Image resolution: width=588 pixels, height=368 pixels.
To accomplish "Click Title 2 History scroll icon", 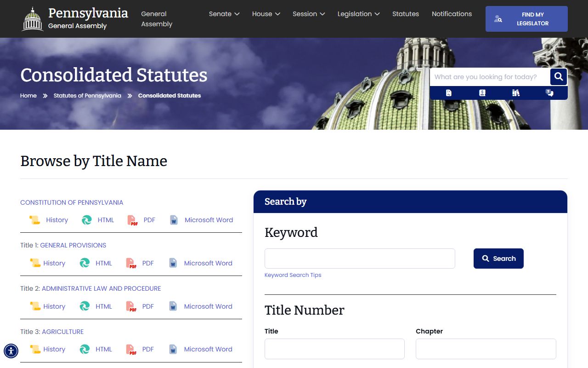I will click(x=35, y=306).
